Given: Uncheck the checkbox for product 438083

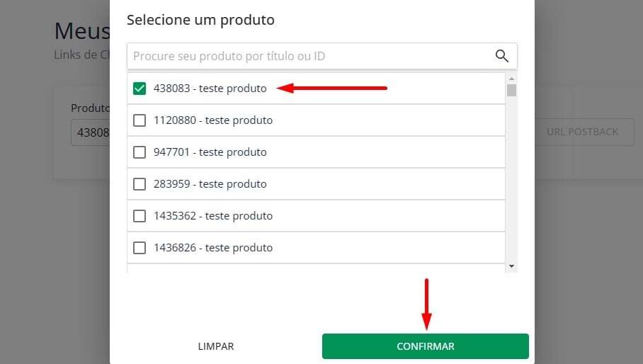Looking at the screenshot, I should tap(140, 89).
